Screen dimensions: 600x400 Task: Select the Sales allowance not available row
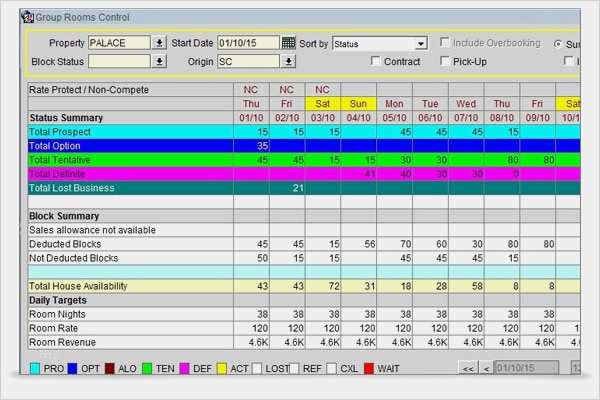[93, 230]
